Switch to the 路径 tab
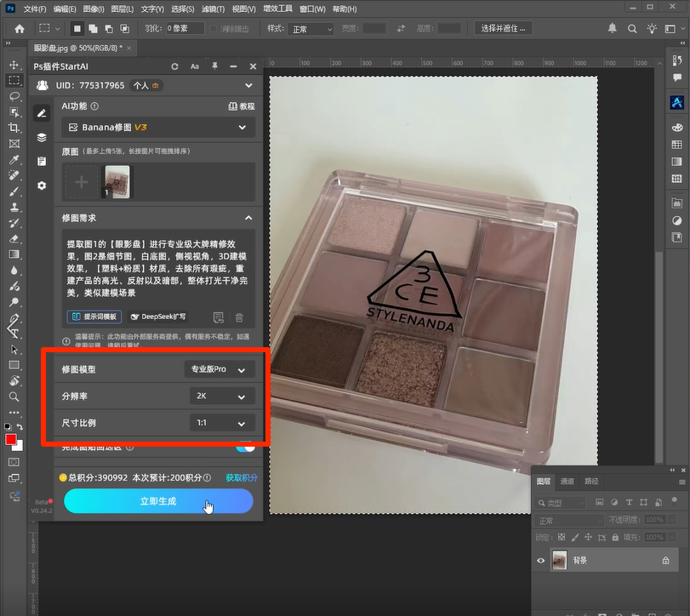The height and width of the screenshot is (616, 690). coord(591,482)
